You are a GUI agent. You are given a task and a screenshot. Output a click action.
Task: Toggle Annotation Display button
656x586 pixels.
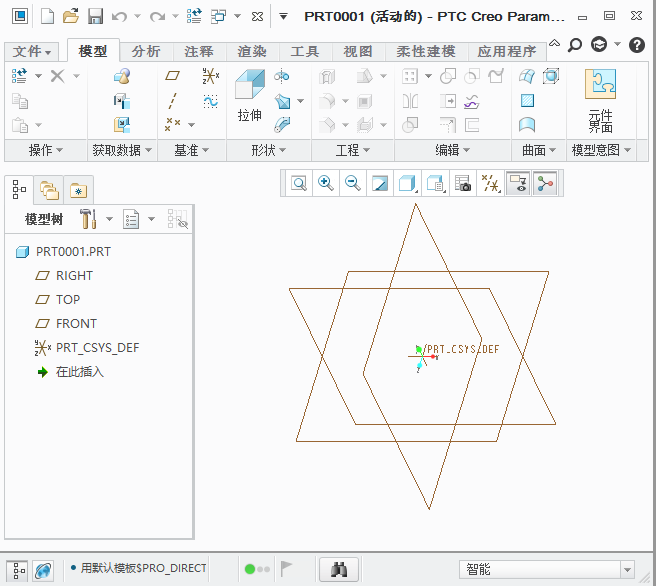518,183
